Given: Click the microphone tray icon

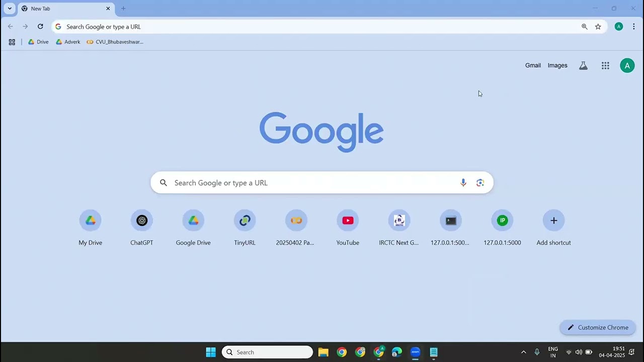Looking at the screenshot, I should 537,352.
